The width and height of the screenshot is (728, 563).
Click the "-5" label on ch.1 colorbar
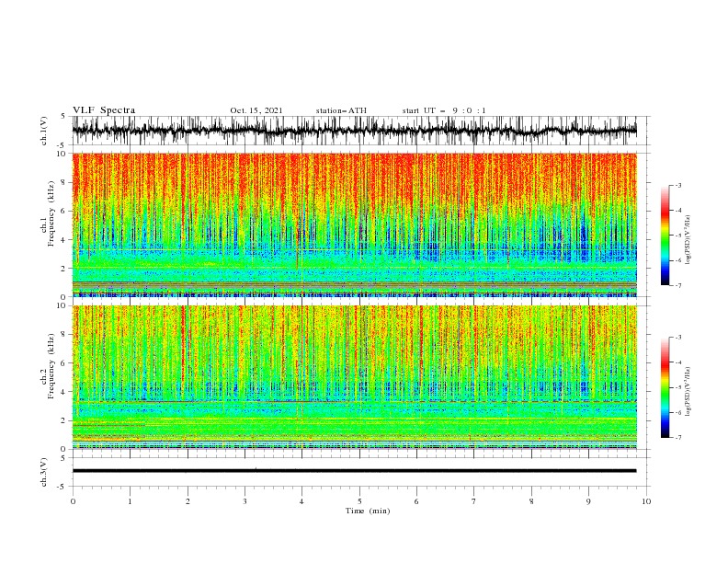coord(678,236)
